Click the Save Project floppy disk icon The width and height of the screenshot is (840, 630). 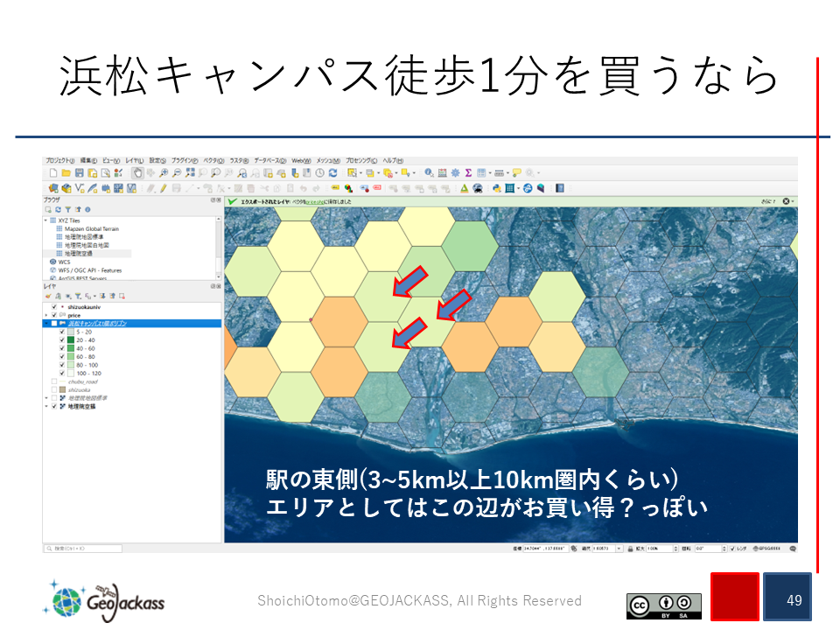point(79,173)
